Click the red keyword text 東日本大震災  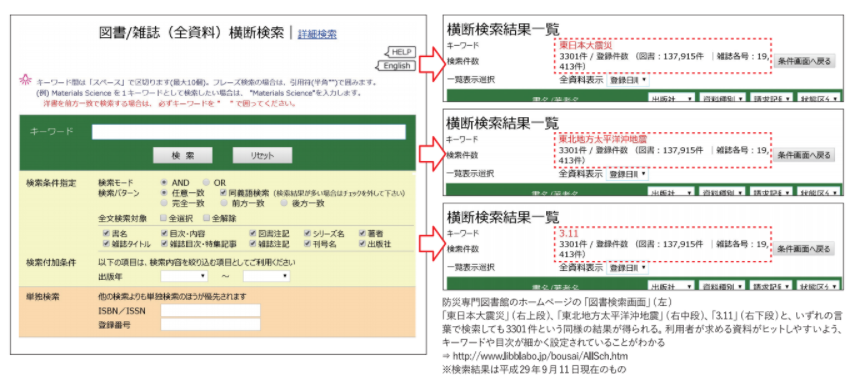587,45
